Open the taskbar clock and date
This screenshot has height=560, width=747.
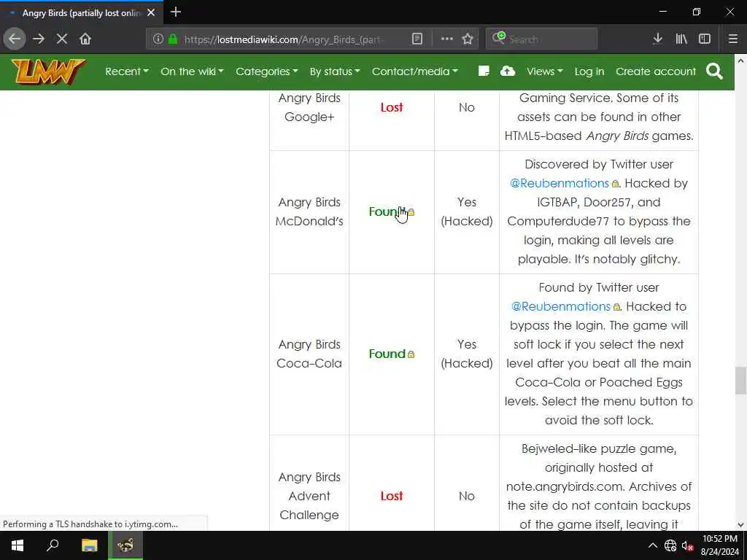720,545
